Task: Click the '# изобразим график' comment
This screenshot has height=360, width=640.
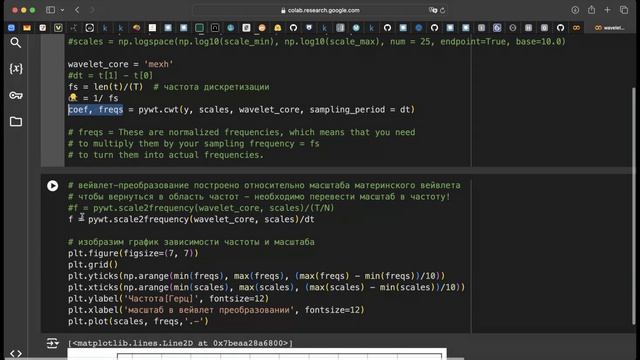Action: pos(191,242)
